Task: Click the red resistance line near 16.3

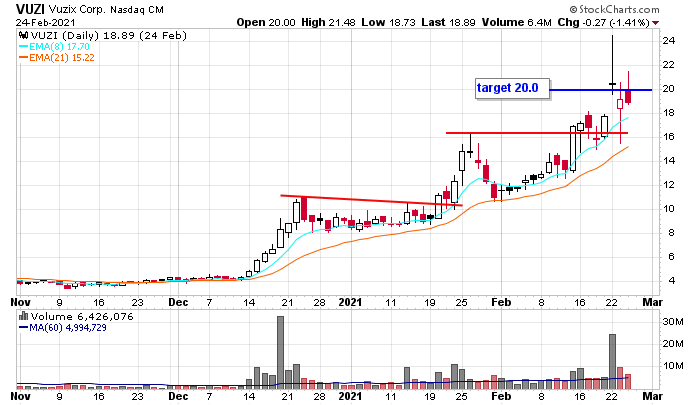Action: point(537,133)
